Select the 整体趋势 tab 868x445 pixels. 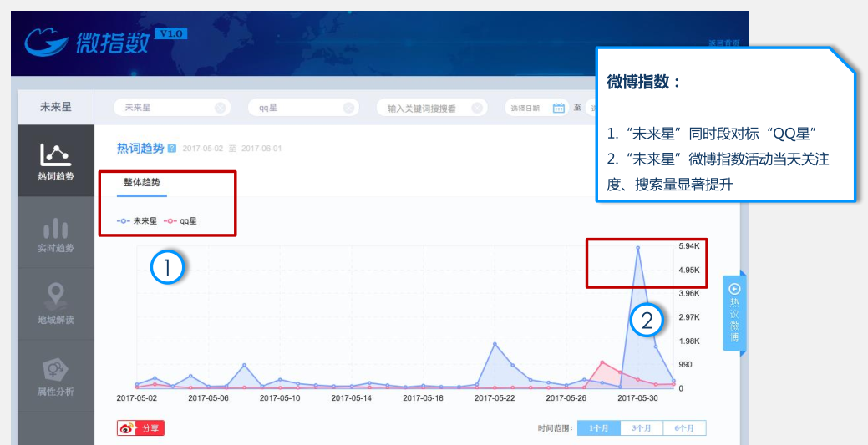click(142, 183)
